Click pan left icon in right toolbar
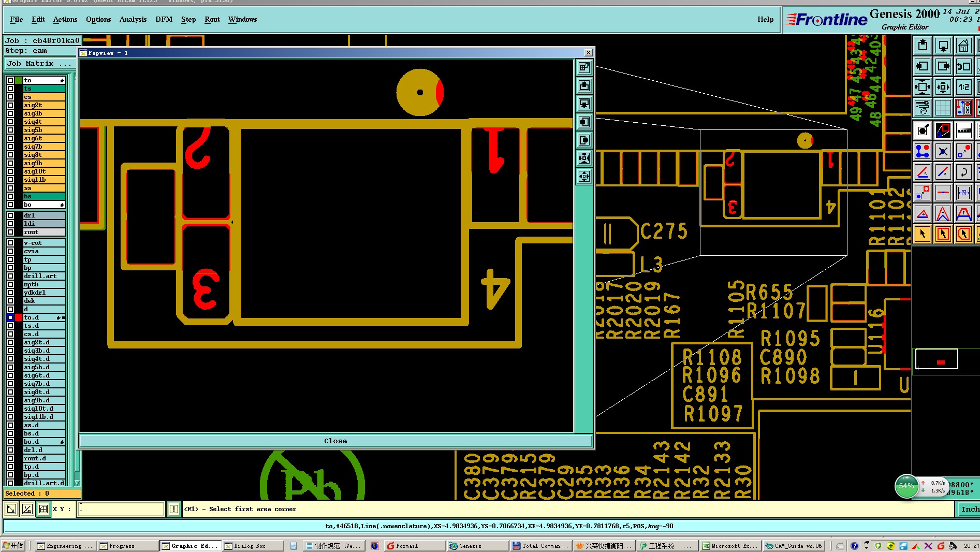This screenshot has width=980, height=552. tap(923, 66)
